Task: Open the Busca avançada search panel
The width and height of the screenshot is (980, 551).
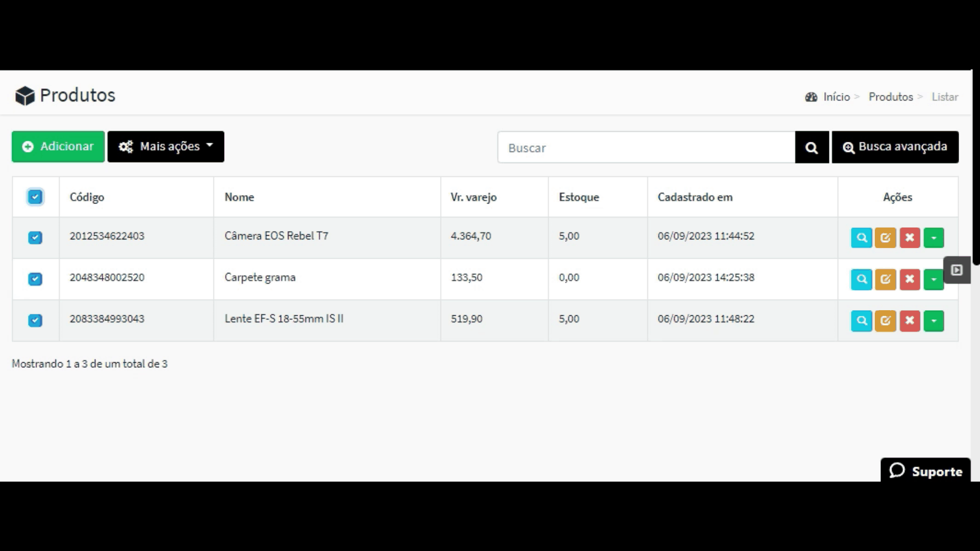Action: click(x=895, y=146)
